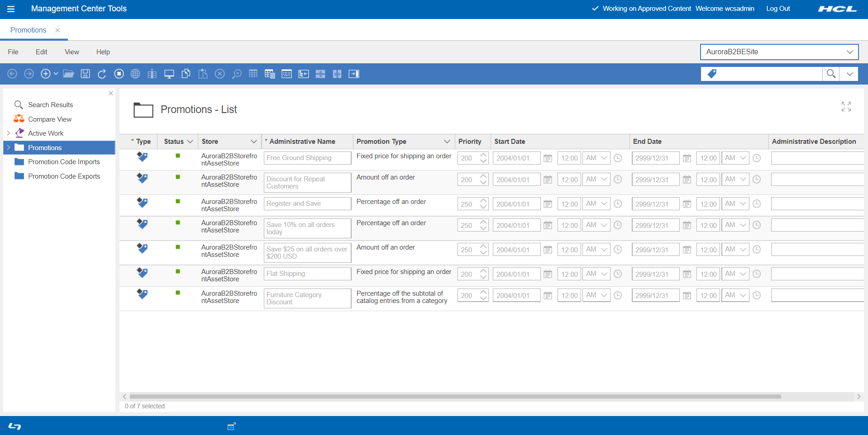Expand the Active Work tree node
The height and width of the screenshot is (435, 868).
(x=9, y=133)
